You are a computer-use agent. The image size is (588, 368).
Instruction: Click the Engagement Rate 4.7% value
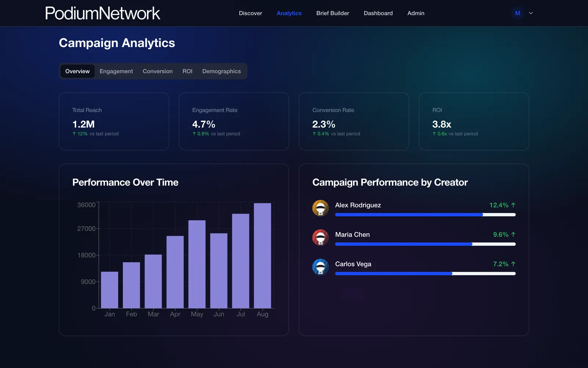pyautogui.click(x=204, y=124)
